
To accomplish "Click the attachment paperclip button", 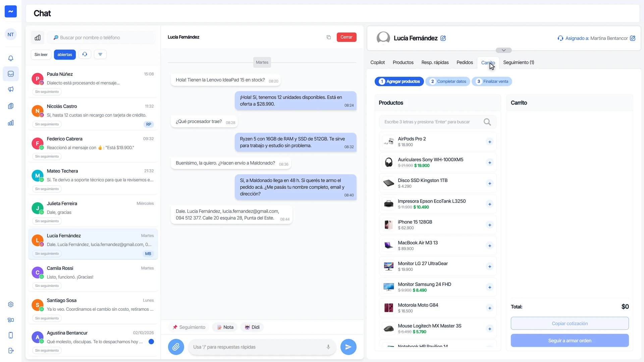I will tap(176, 347).
